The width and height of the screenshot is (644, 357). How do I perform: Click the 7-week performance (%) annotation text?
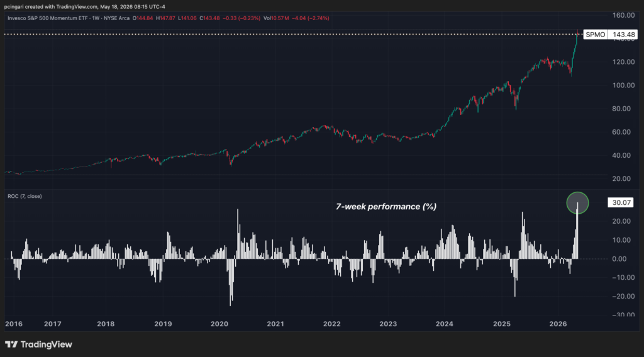click(x=386, y=206)
